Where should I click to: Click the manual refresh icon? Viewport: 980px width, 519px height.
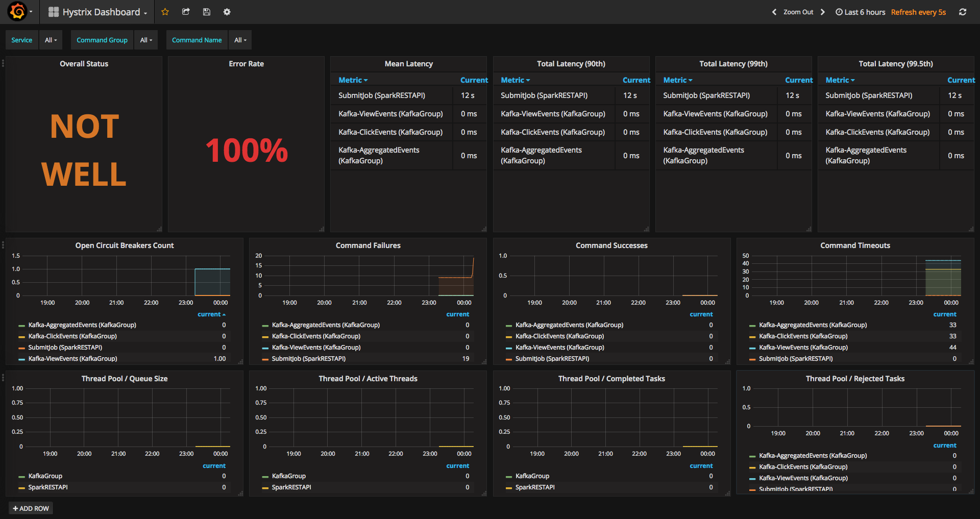tap(962, 12)
